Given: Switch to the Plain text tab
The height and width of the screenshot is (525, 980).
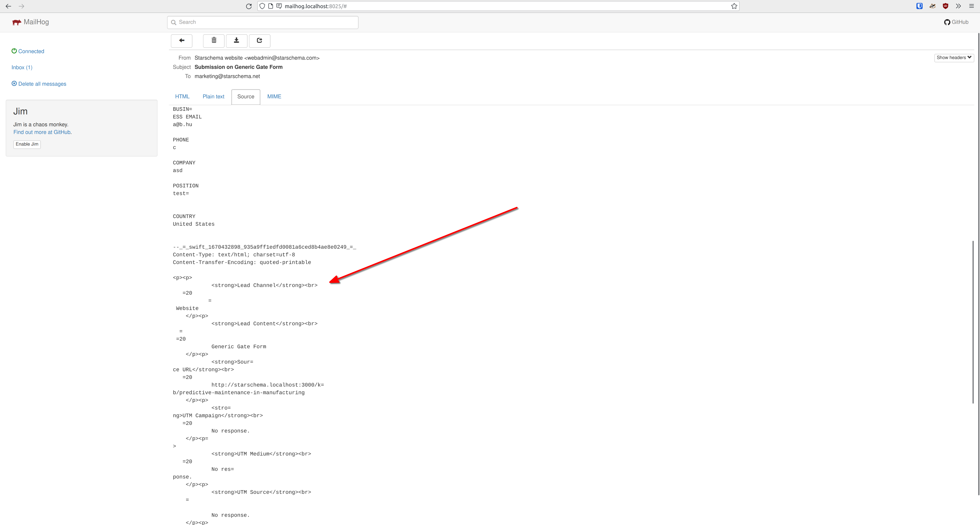Looking at the screenshot, I should point(213,97).
